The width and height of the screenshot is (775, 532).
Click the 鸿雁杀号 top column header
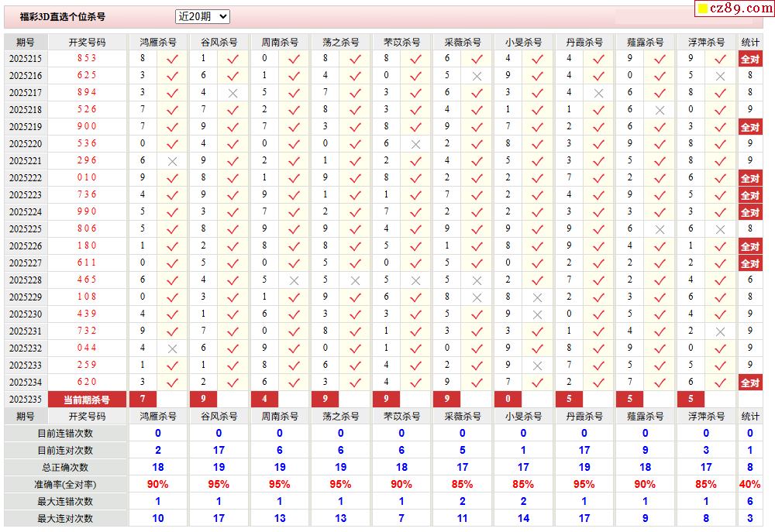158,43
